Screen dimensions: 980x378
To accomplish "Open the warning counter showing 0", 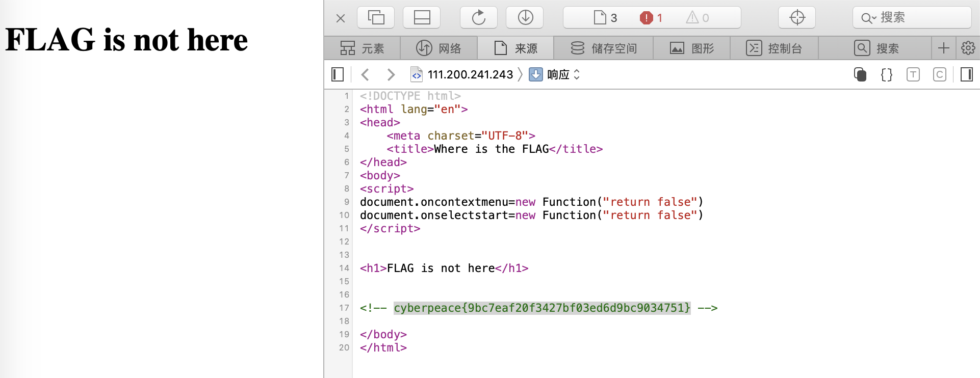I will coord(698,18).
